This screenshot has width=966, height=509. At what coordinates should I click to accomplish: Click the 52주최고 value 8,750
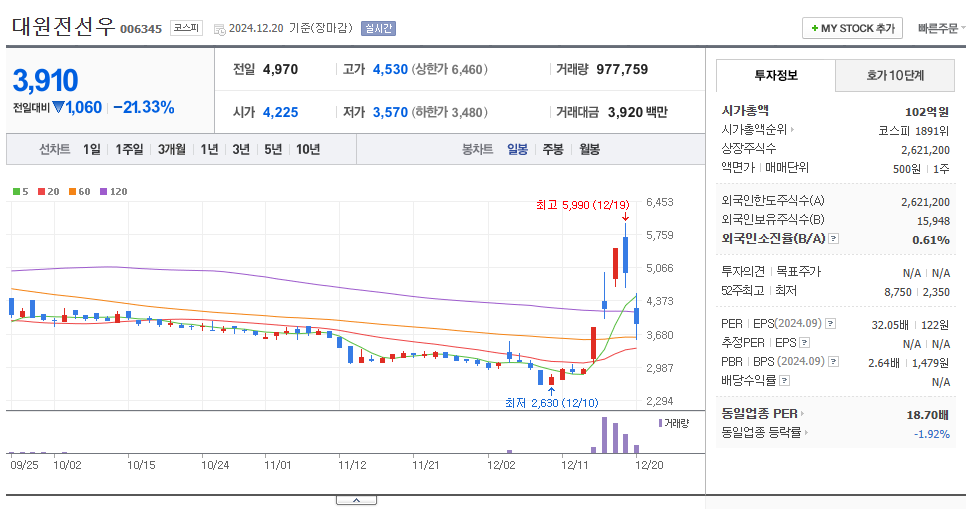[x=898, y=292]
